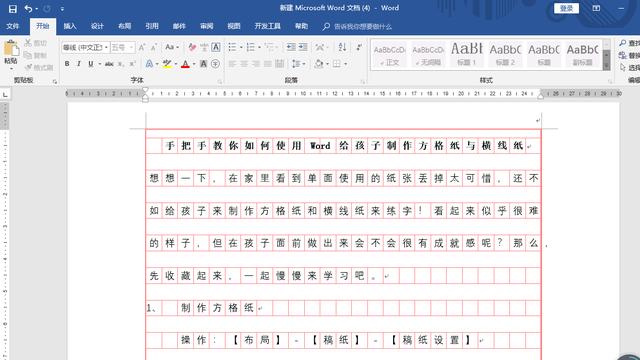Switch to the Layout (布局) tab
The image size is (640, 360).
(124, 26)
